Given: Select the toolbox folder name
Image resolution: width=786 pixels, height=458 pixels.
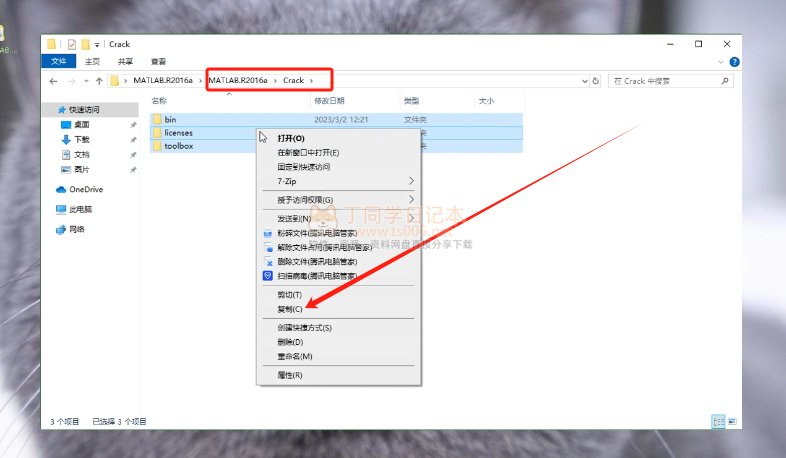Looking at the screenshot, I should [x=179, y=146].
